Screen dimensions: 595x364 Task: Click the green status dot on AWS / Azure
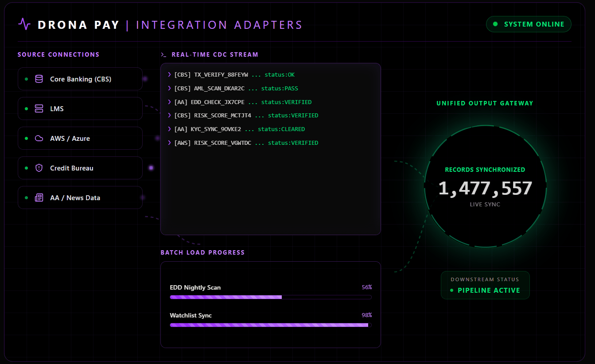pyautogui.click(x=26, y=138)
